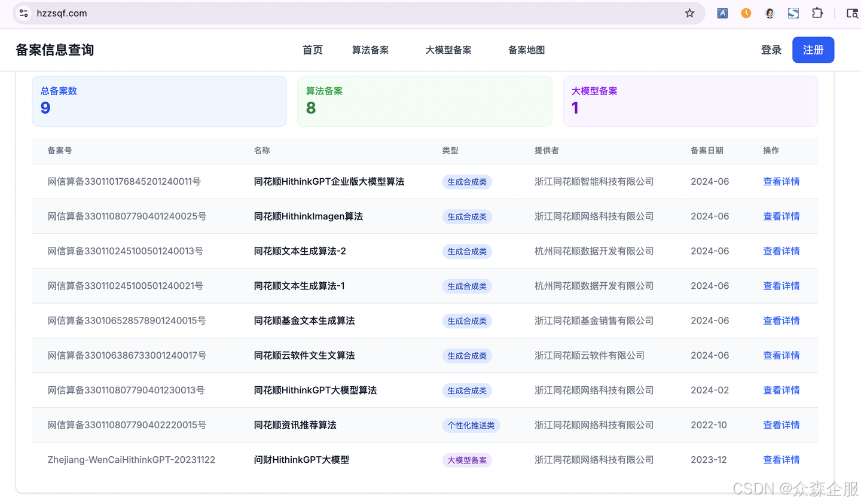Select record number 网信算备330110807790402220015号

[x=127, y=425]
